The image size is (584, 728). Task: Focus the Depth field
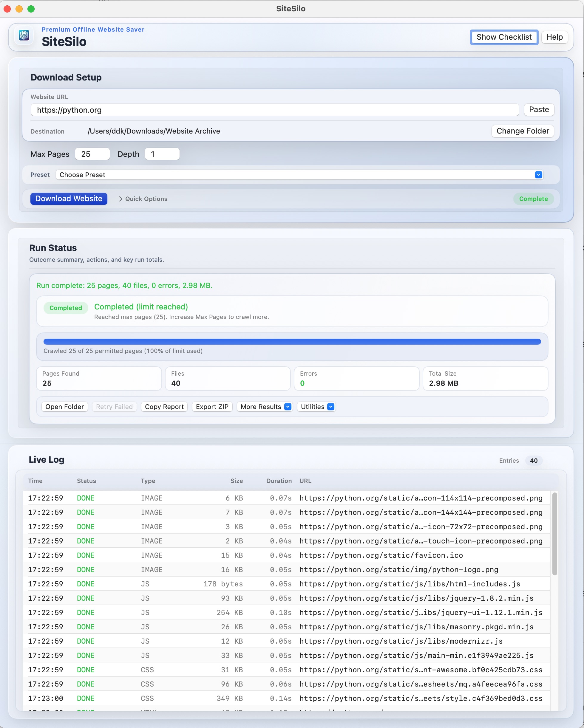pyautogui.click(x=162, y=154)
